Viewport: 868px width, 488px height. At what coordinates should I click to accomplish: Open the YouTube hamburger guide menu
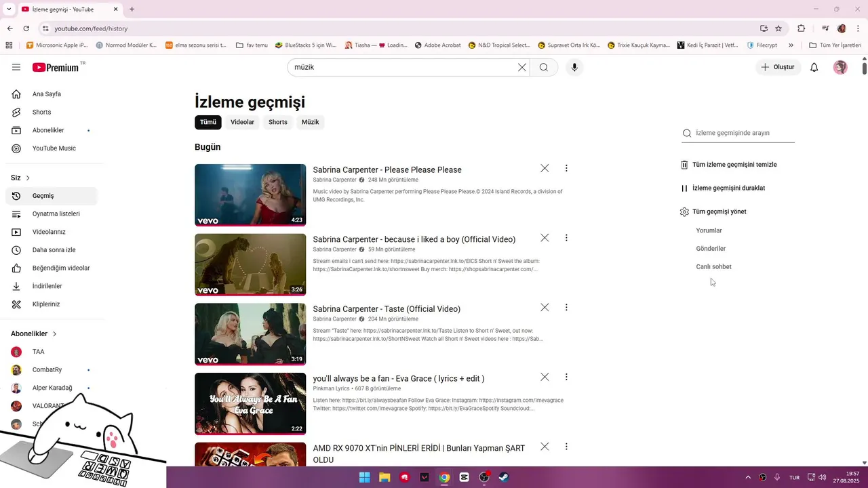point(16,67)
